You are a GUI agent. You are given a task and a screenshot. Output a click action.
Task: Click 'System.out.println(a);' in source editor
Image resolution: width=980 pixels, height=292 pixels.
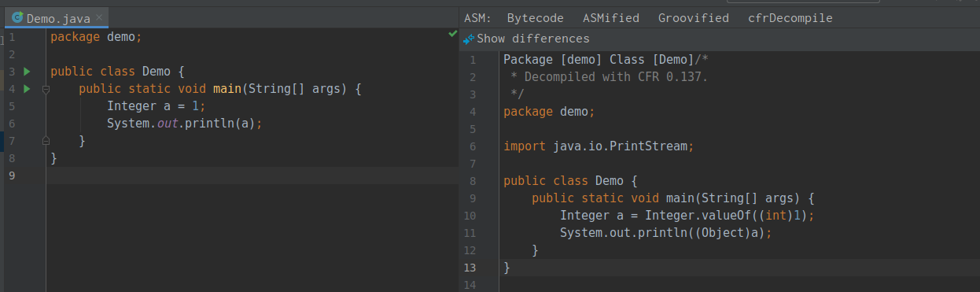pyautogui.click(x=184, y=124)
